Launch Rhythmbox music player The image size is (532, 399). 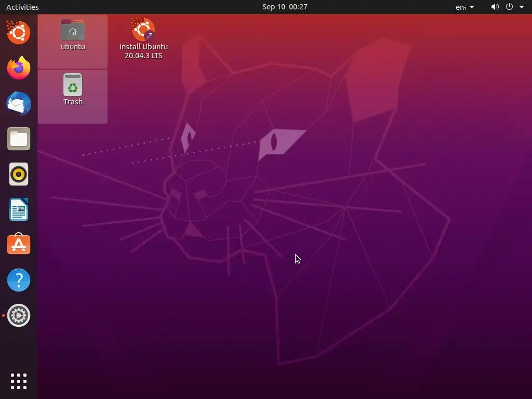(19, 175)
